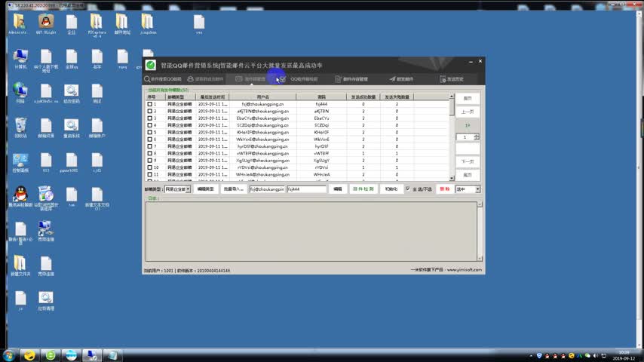Open dropdown next to the red delete button

(477, 189)
